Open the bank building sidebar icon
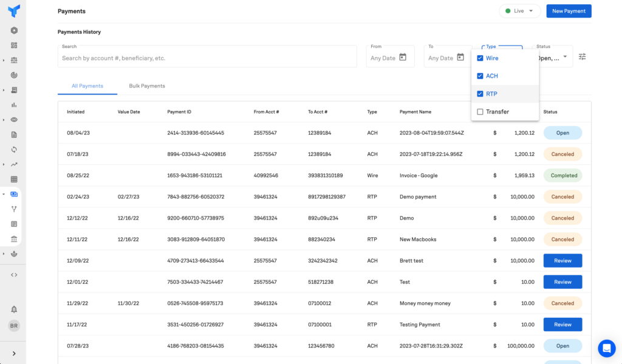The image size is (622, 364). 14,239
